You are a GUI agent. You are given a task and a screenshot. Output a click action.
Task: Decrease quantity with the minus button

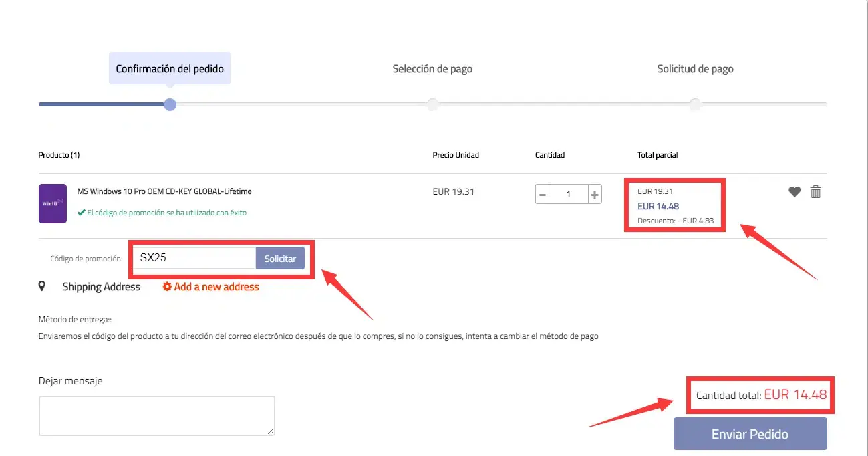click(x=543, y=195)
